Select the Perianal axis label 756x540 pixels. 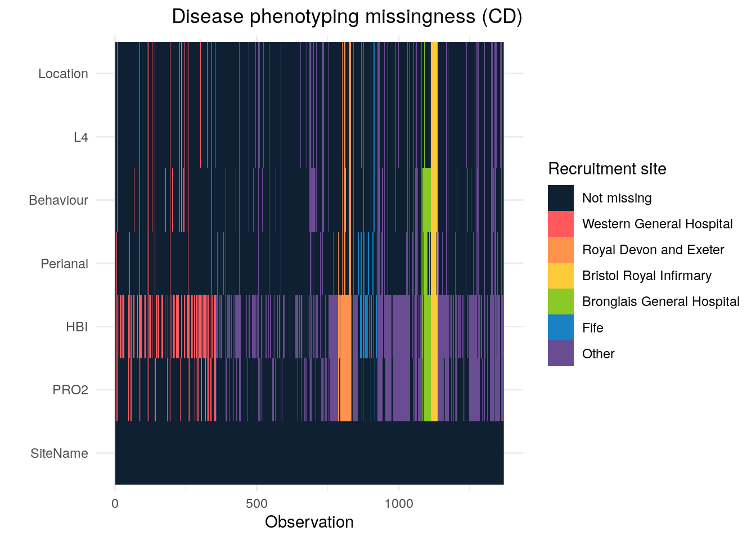click(64, 264)
